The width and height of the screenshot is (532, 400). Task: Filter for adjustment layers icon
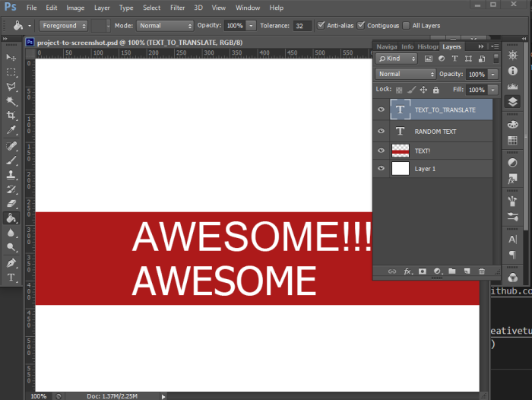[442, 59]
